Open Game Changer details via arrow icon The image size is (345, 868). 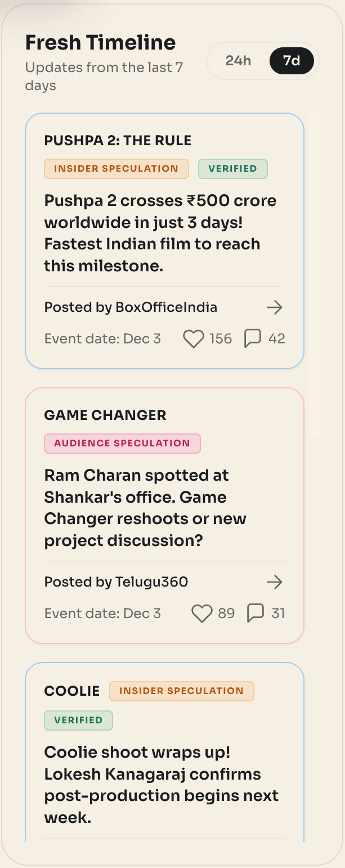pyautogui.click(x=275, y=582)
